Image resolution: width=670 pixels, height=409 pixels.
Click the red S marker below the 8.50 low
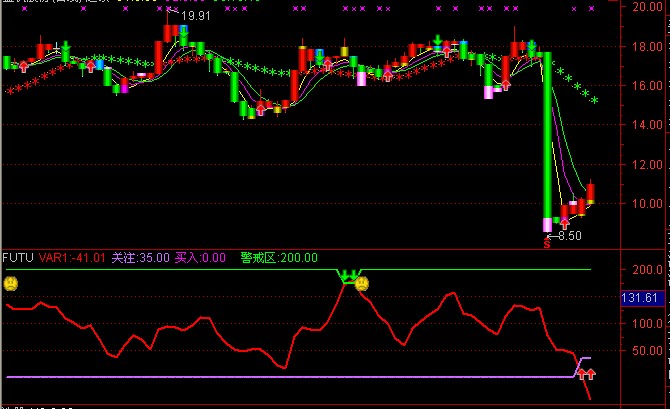click(546, 243)
